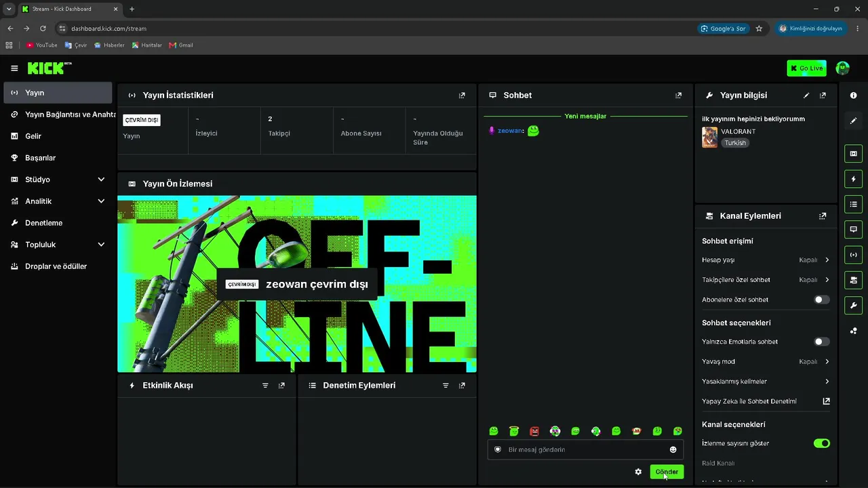Click the KICK logo in the header
Image resolution: width=868 pixels, height=488 pixels.
50,68
